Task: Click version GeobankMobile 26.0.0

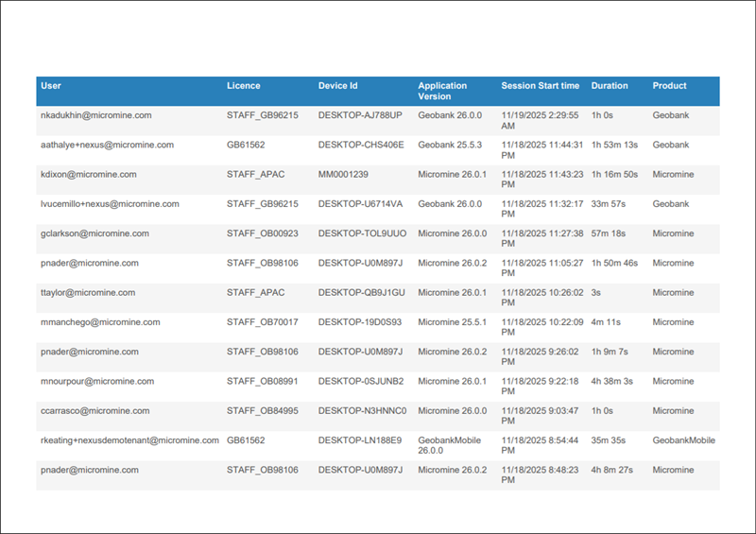Action: click(x=449, y=445)
